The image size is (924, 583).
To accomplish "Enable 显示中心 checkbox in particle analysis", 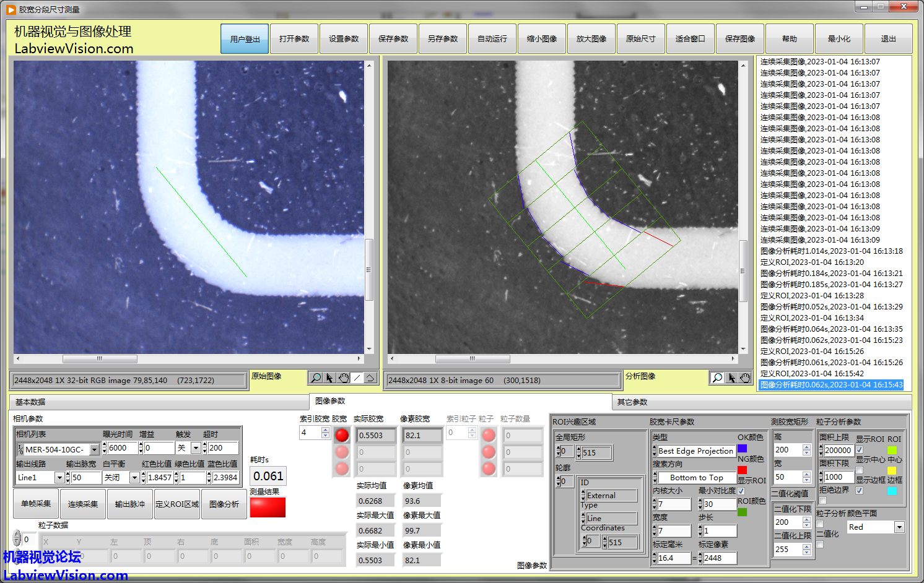I will (x=859, y=470).
